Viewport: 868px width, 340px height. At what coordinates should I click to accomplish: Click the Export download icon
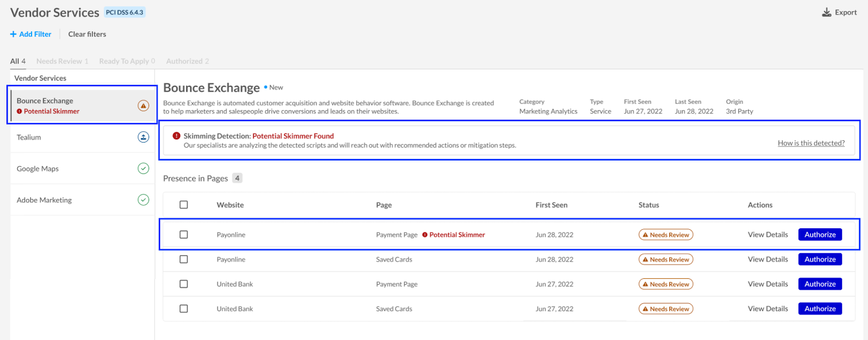[x=827, y=12]
